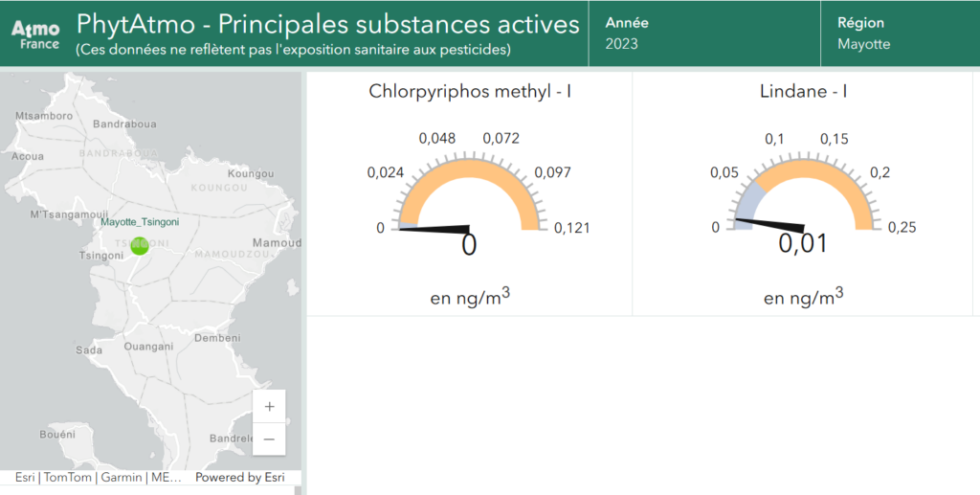The image size is (980, 495).
Task: Select the green Mayotte_Tsingoni station marker
Action: [140, 245]
